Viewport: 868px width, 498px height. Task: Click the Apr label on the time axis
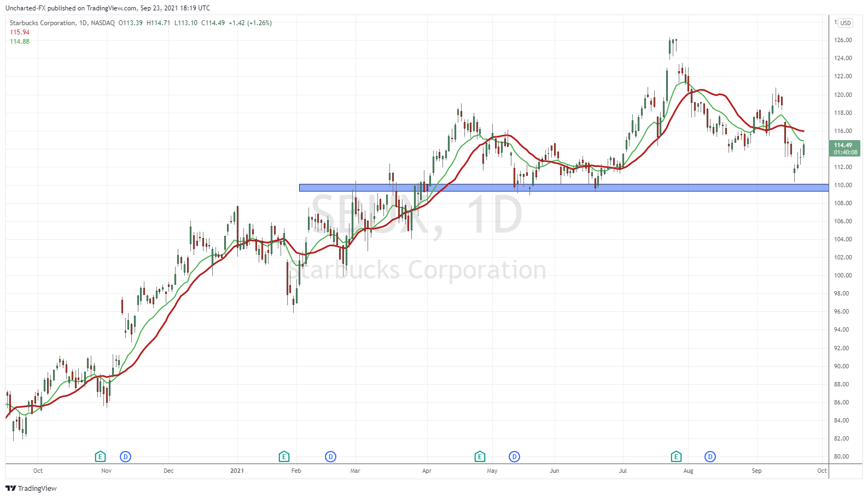(x=427, y=471)
